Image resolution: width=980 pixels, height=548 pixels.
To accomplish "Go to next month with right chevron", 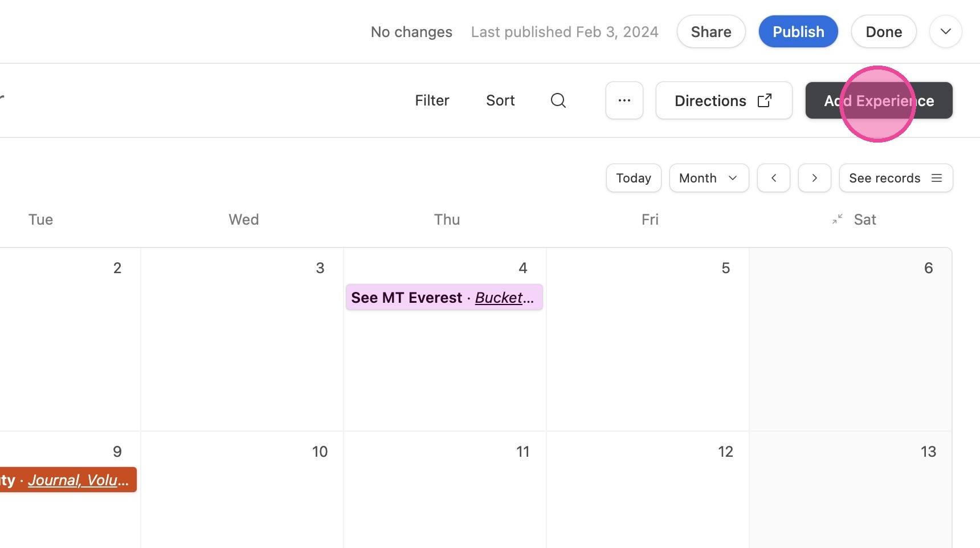I will [x=815, y=178].
